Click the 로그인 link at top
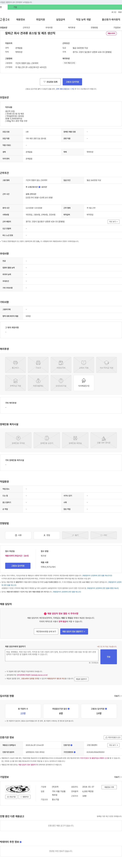This screenshot has height=868, width=122. pyautogui.click(x=114, y=12)
